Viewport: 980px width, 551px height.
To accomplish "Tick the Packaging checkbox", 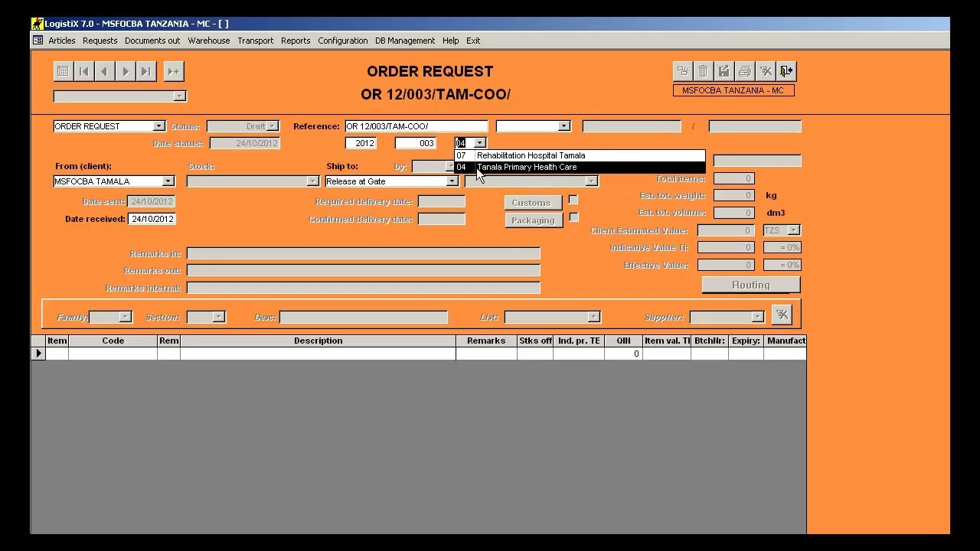I will tap(573, 217).
